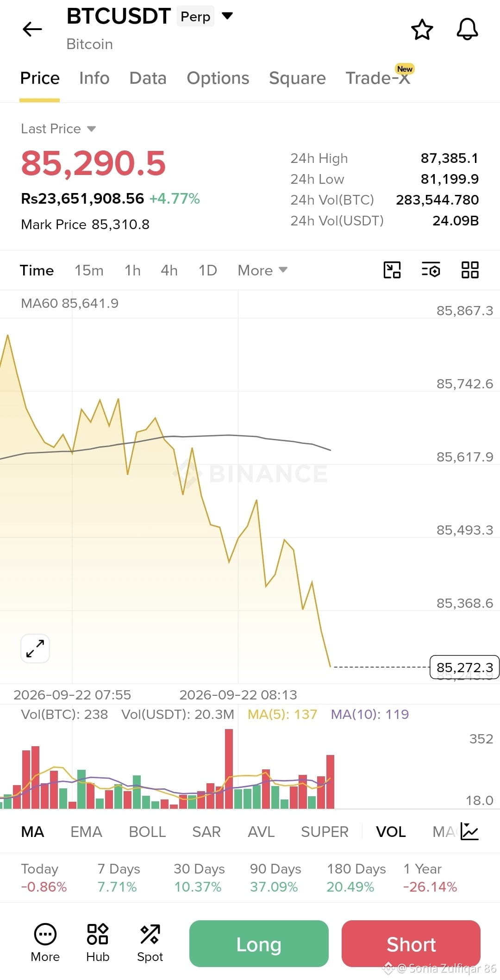Open price alert bell icon
Screen dimensions: 500x980
click(467, 29)
